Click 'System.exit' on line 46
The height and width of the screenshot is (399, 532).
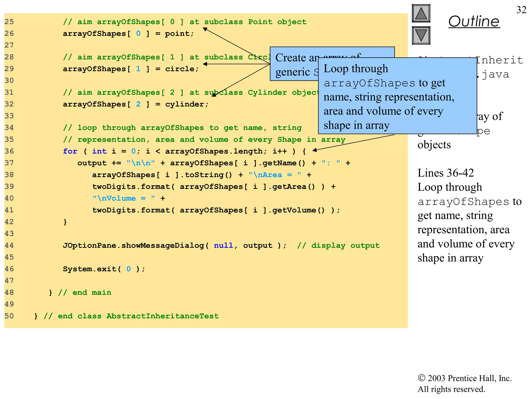point(89,269)
